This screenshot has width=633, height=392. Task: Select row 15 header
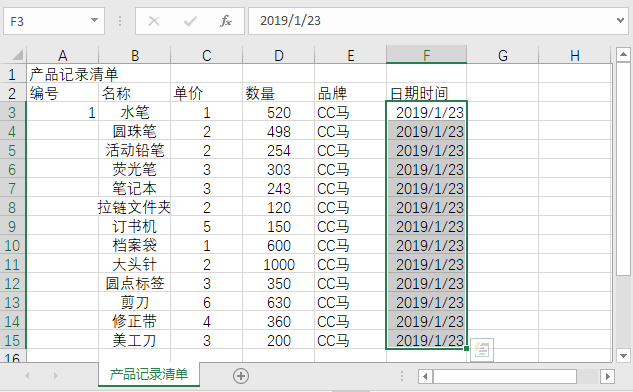tap(13, 340)
